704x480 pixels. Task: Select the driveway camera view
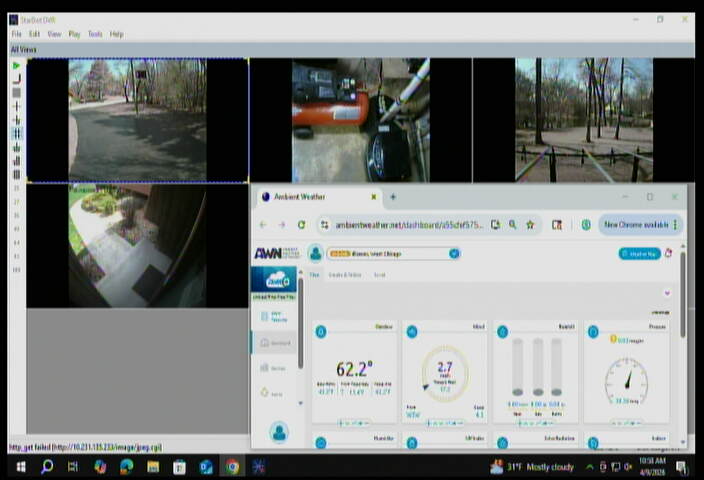tap(137, 120)
